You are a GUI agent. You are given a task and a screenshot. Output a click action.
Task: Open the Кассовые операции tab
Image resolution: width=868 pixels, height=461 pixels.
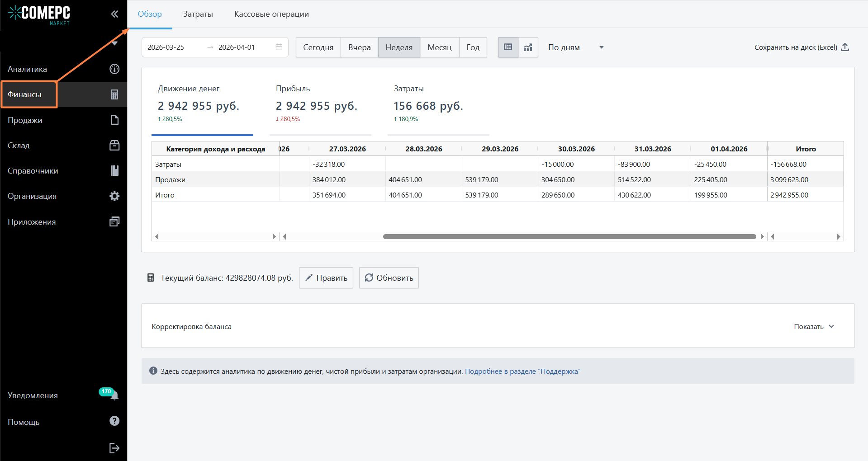pyautogui.click(x=271, y=14)
